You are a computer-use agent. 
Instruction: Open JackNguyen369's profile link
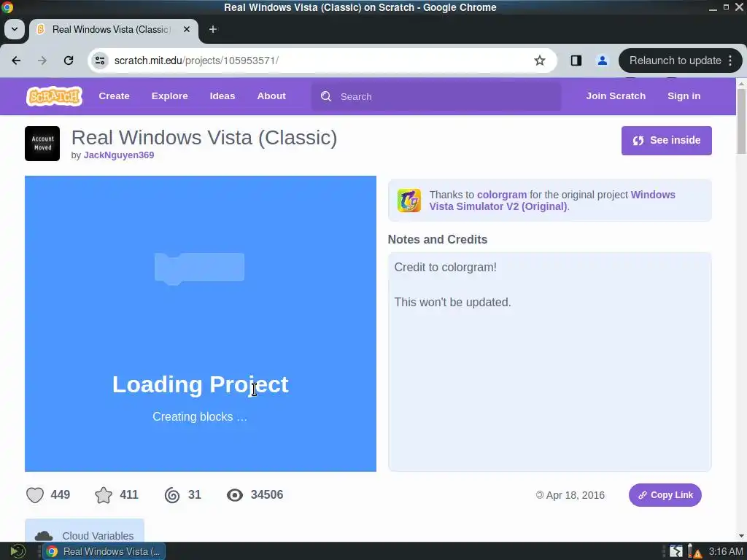pos(119,155)
